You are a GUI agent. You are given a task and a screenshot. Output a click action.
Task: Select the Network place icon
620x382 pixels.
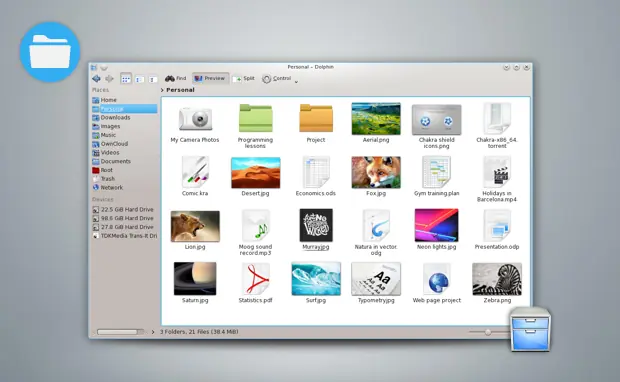(x=96, y=187)
